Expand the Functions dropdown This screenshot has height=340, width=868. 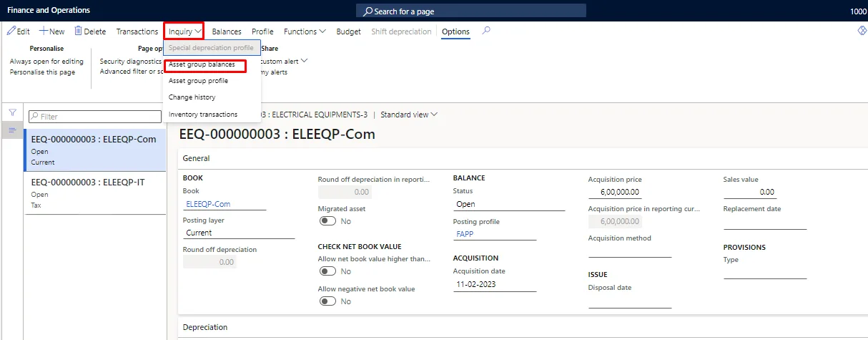[305, 31]
